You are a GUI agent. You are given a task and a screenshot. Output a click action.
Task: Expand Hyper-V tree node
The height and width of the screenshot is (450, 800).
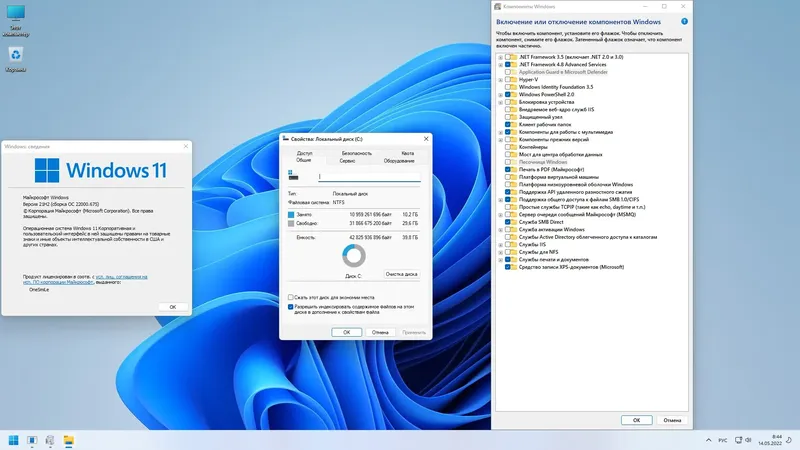point(501,80)
